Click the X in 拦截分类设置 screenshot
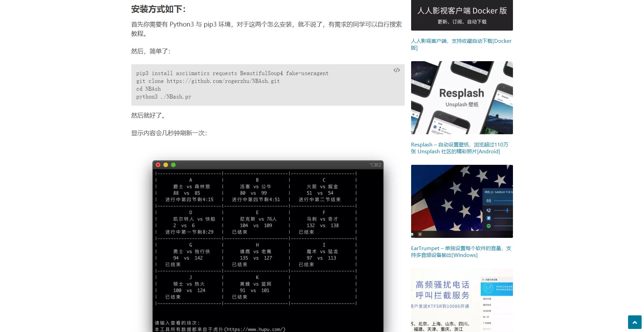This screenshot has width=644, height=332. [x=483, y=279]
